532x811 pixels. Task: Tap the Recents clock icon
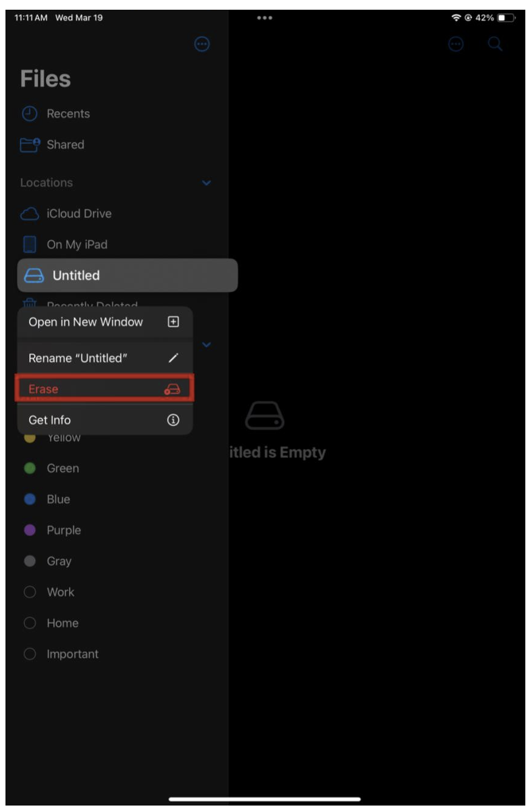(x=30, y=114)
